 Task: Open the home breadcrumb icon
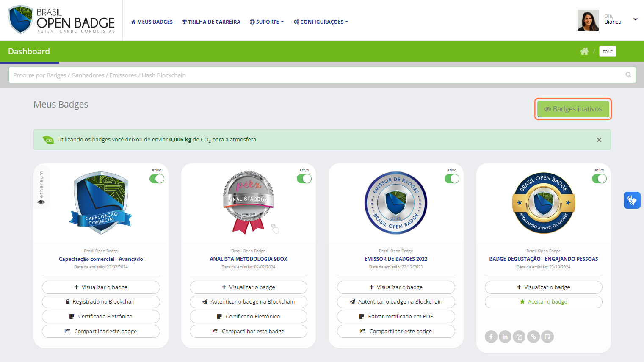tap(584, 51)
